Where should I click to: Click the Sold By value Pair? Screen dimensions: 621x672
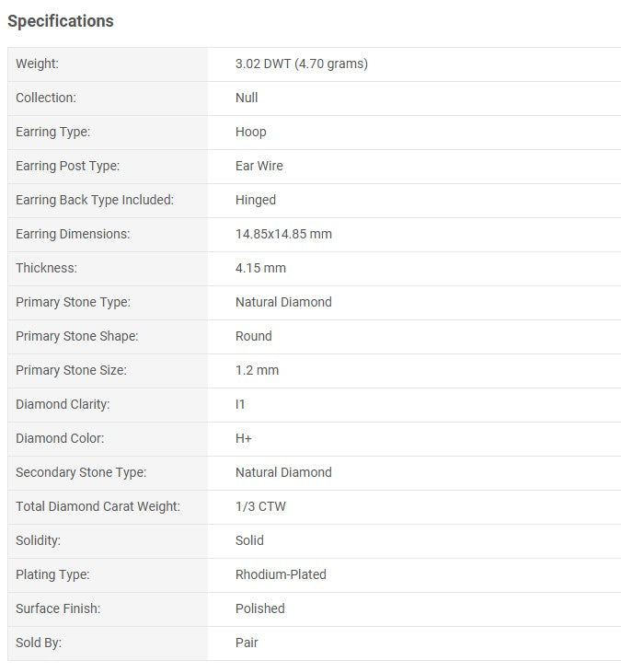(247, 643)
